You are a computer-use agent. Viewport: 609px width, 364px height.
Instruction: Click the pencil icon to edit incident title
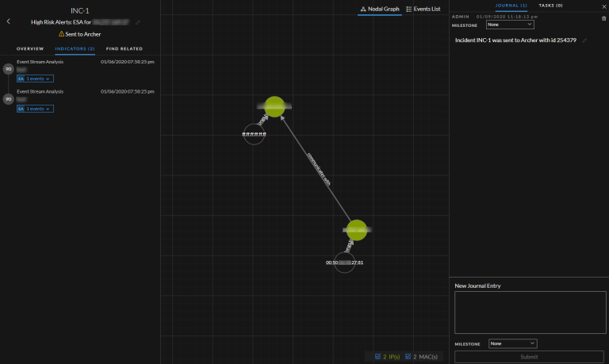coord(137,23)
